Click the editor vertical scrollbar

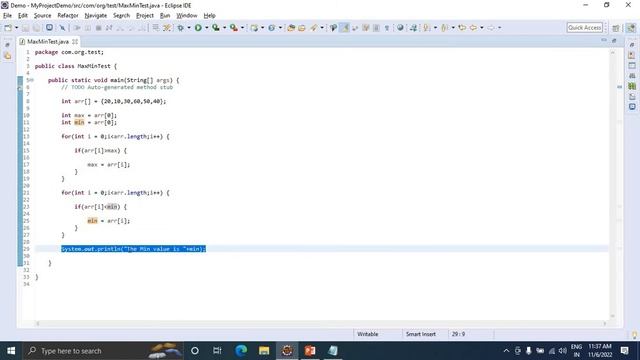pos(612,184)
